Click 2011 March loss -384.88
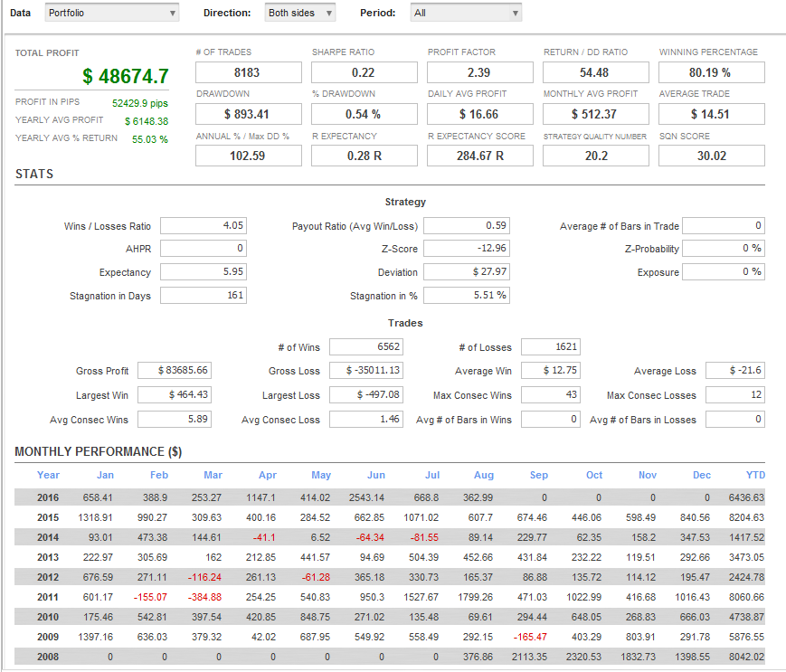The height and width of the screenshot is (672, 786). click(x=204, y=597)
